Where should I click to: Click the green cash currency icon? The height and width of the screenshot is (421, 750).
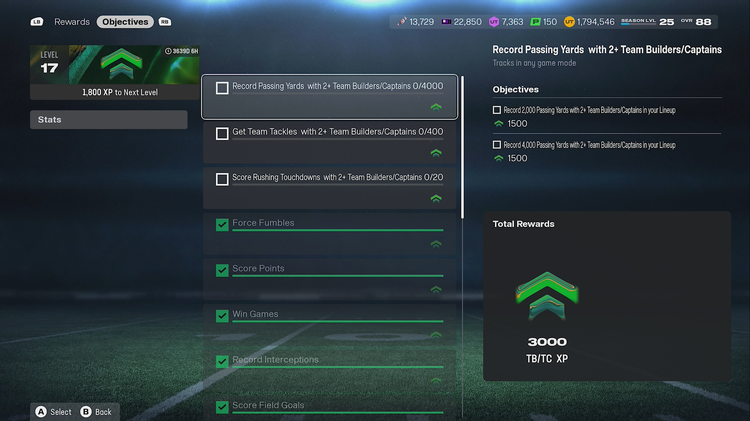click(535, 22)
